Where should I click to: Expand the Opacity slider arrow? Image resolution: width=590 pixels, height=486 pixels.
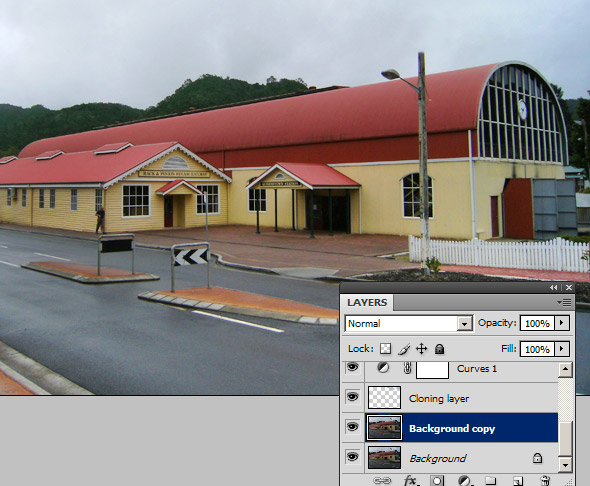(x=562, y=323)
